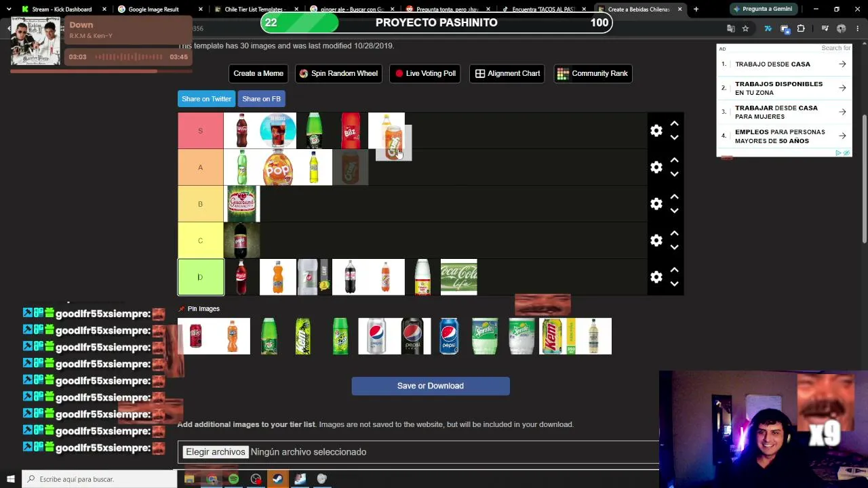Viewport: 868px width, 488px height.
Task: Close the Create a Bebidas Chilenas tab
Action: coord(679,9)
